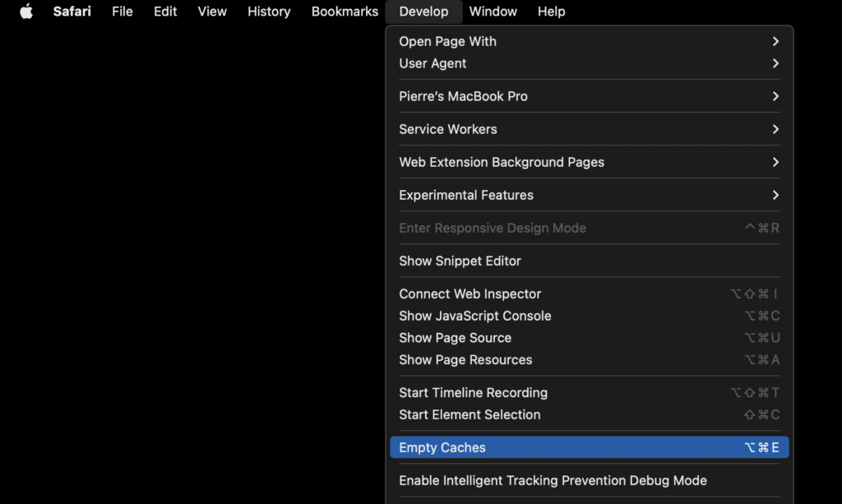Open the Edit menu
This screenshot has width=842, height=504.
click(164, 12)
